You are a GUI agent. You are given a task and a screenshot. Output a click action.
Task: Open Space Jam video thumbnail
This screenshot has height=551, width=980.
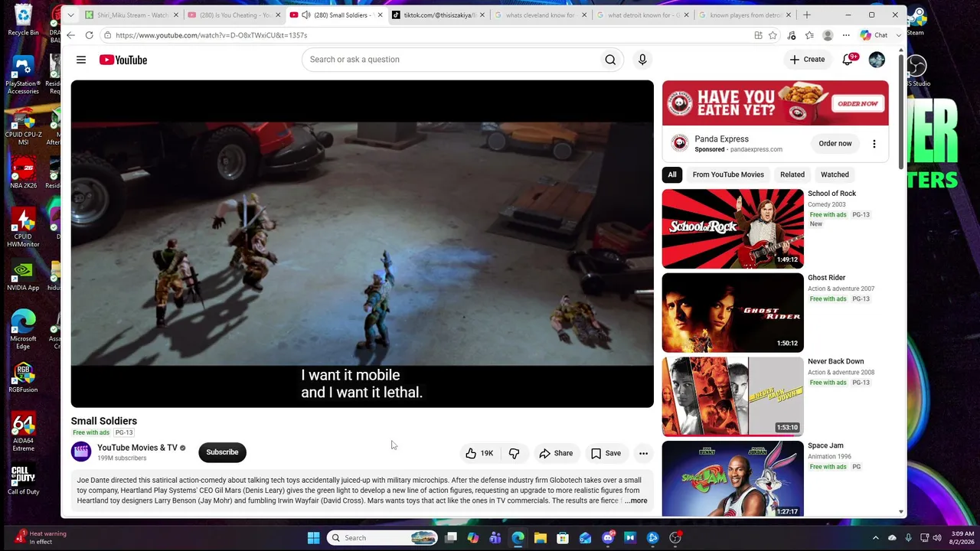pyautogui.click(x=733, y=479)
